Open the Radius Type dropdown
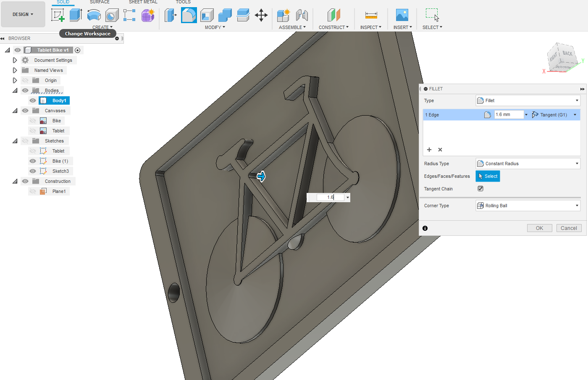Image resolution: width=588 pixels, height=380 pixels. (528, 164)
